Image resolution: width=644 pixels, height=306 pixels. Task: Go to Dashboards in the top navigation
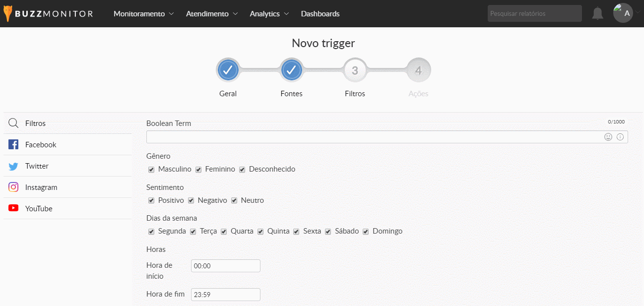[x=320, y=14]
